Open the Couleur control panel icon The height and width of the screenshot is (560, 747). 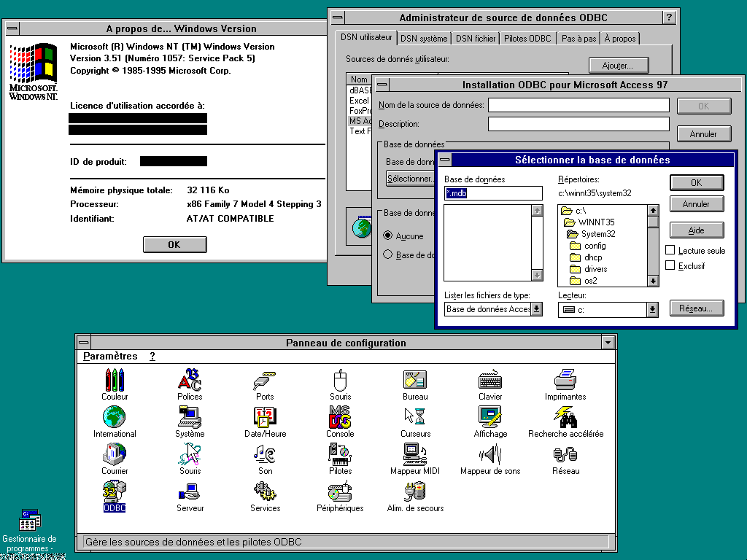(115, 381)
